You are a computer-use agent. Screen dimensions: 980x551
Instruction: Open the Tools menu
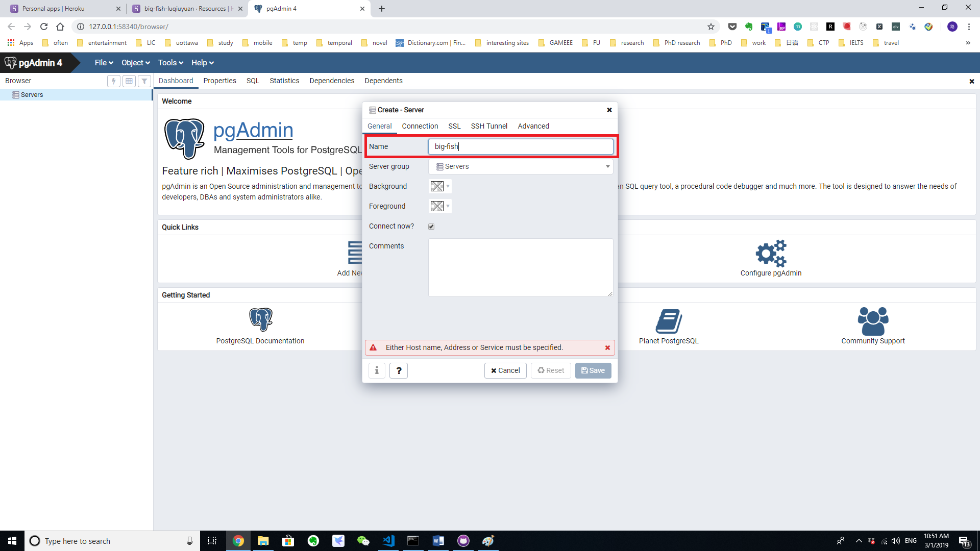[170, 63]
